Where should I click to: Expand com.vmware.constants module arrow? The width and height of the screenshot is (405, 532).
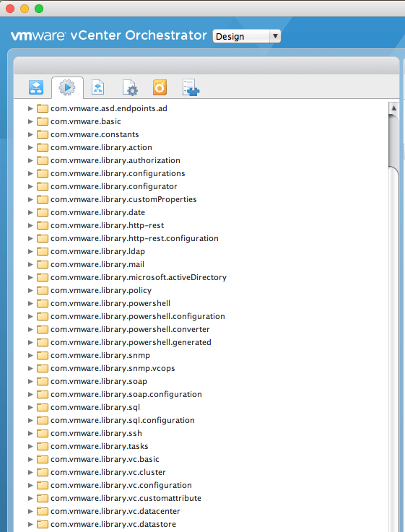click(x=30, y=134)
